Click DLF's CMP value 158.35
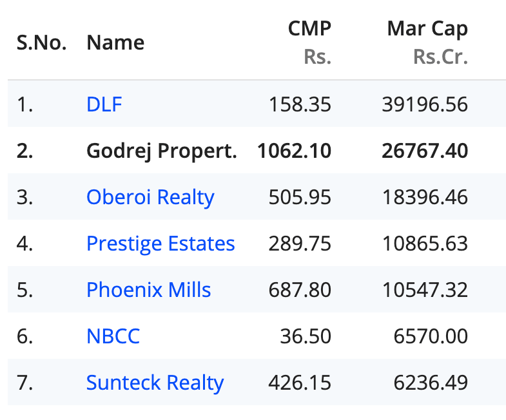The image size is (506, 420). 299,104
